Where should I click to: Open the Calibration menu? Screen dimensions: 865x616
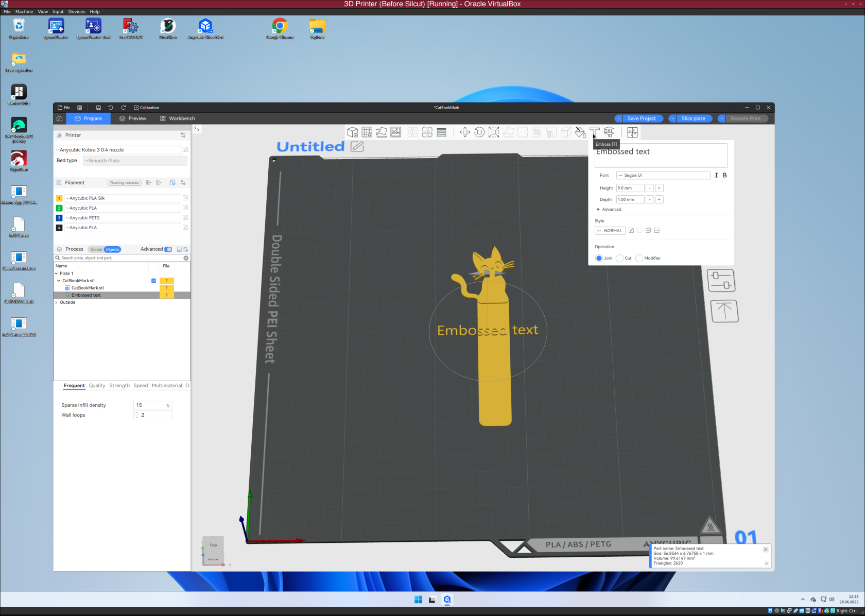click(x=146, y=108)
